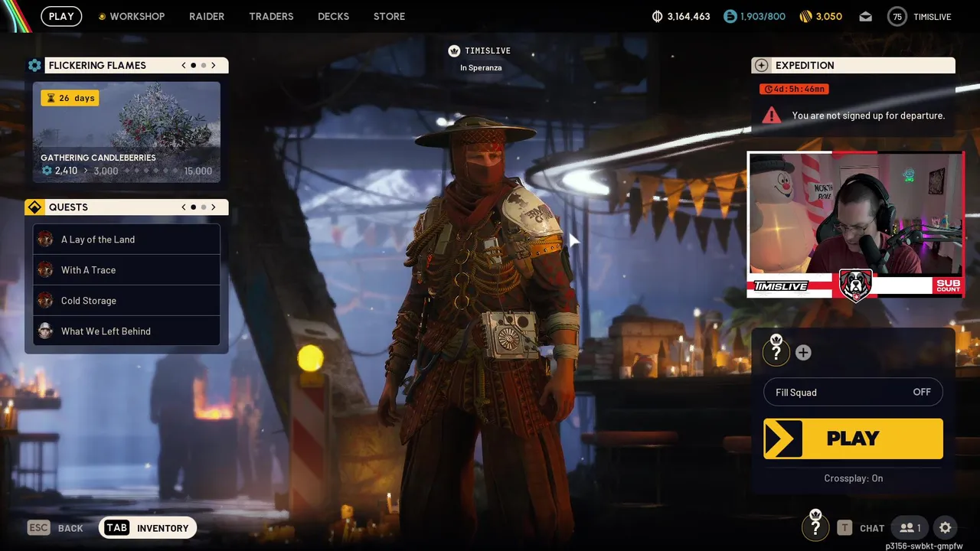Open the STORE tab
The width and height of the screenshot is (980, 551).
point(389,16)
